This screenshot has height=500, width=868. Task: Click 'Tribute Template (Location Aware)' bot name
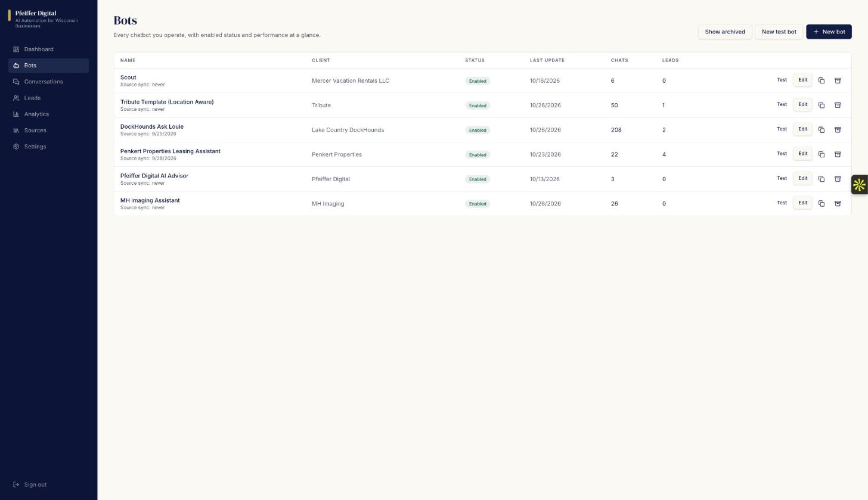click(167, 102)
